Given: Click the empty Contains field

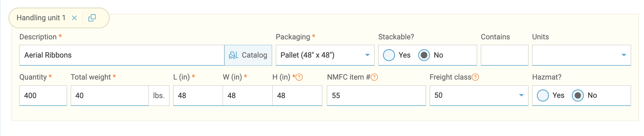Looking at the screenshot, I should tap(504, 55).
